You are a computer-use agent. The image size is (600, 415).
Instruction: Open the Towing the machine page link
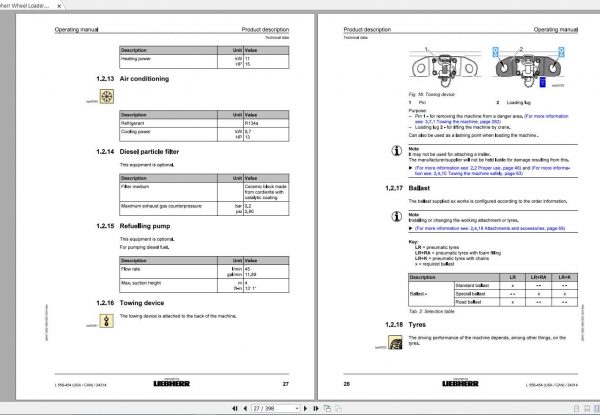coord(491,119)
